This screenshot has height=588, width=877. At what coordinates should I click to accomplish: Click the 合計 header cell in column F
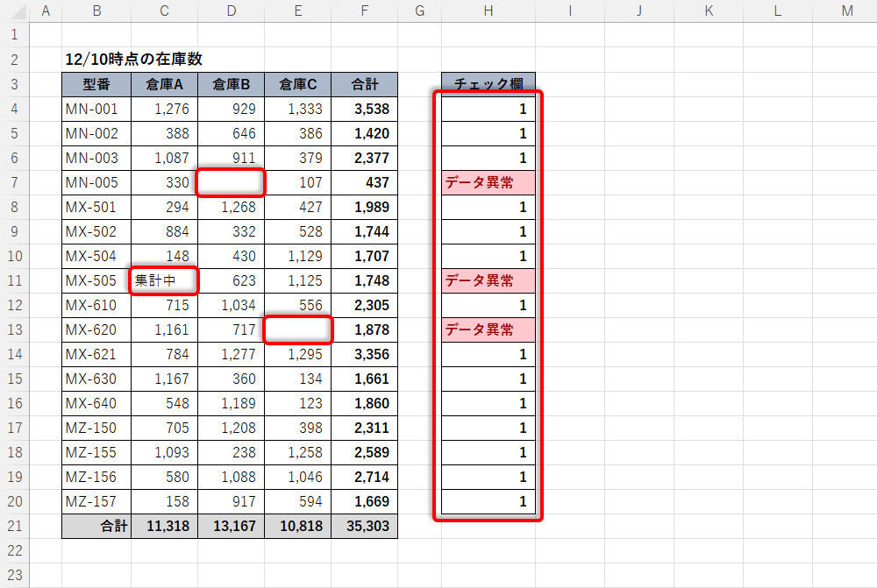coord(364,84)
